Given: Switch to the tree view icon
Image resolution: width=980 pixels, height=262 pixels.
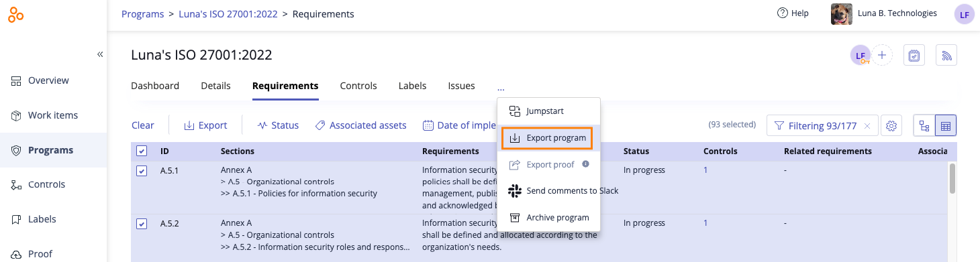Looking at the screenshot, I should click(x=924, y=125).
